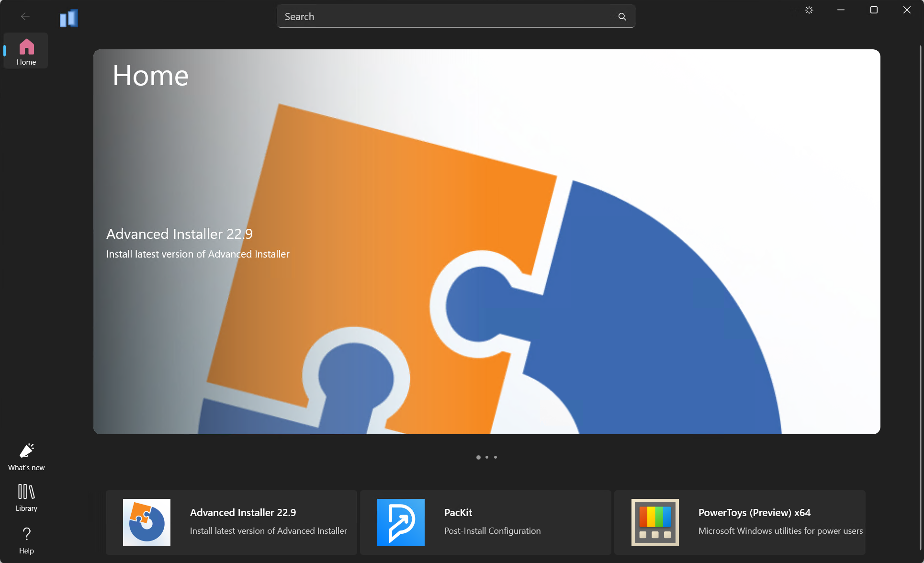
Task: Click the back arrow button
Action: pos(25,17)
